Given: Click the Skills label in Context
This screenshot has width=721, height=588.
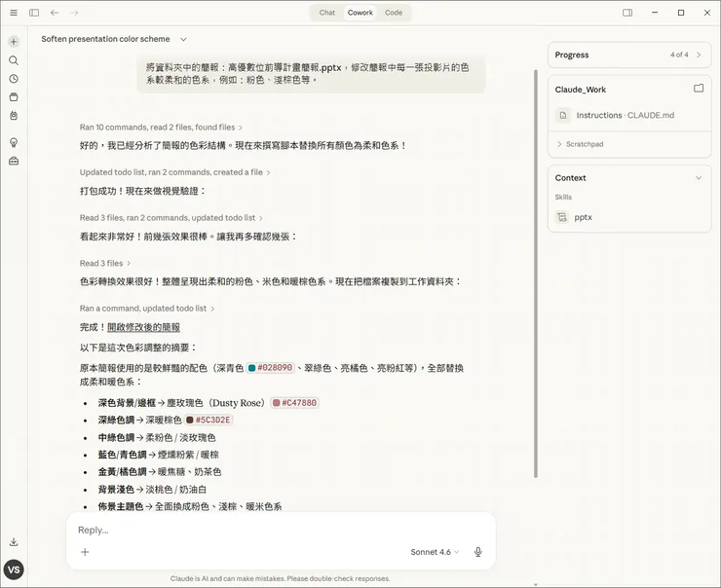Looking at the screenshot, I should pyautogui.click(x=563, y=197).
